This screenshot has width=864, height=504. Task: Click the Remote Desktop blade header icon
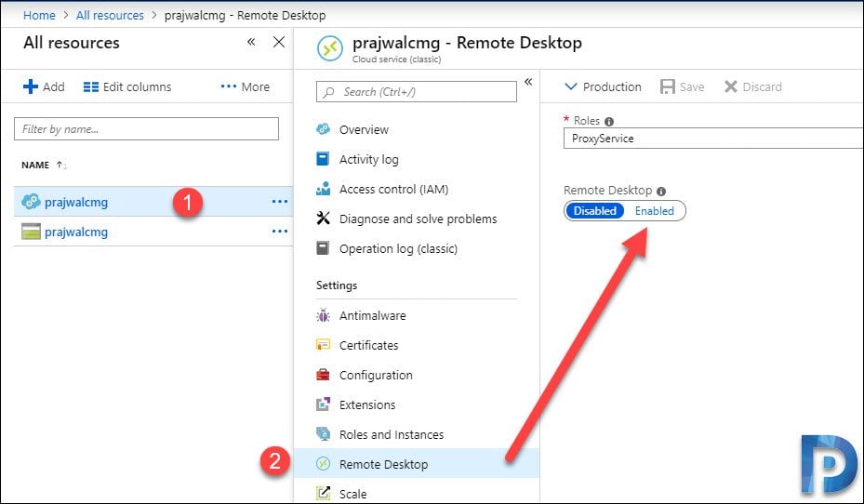(x=330, y=48)
